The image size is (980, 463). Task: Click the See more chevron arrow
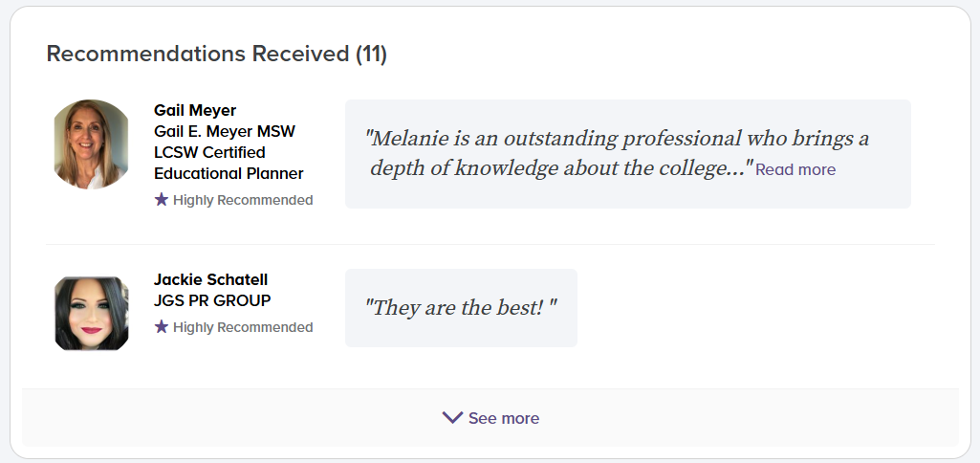452,418
